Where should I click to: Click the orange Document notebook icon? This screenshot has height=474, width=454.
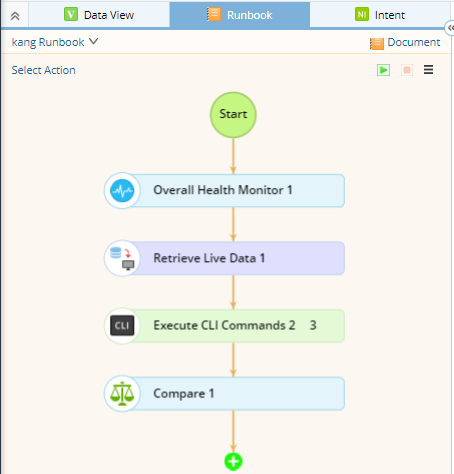coord(377,43)
